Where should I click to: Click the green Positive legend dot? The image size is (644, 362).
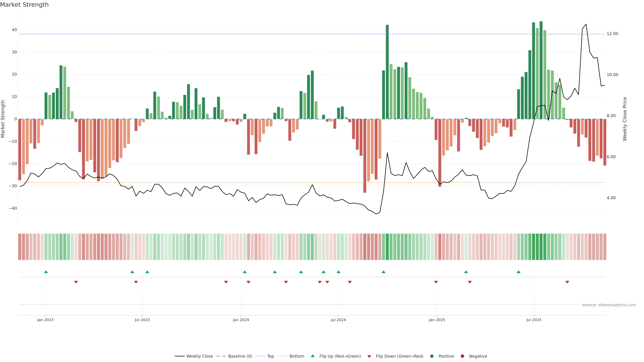pyautogui.click(x=432, y=356)
